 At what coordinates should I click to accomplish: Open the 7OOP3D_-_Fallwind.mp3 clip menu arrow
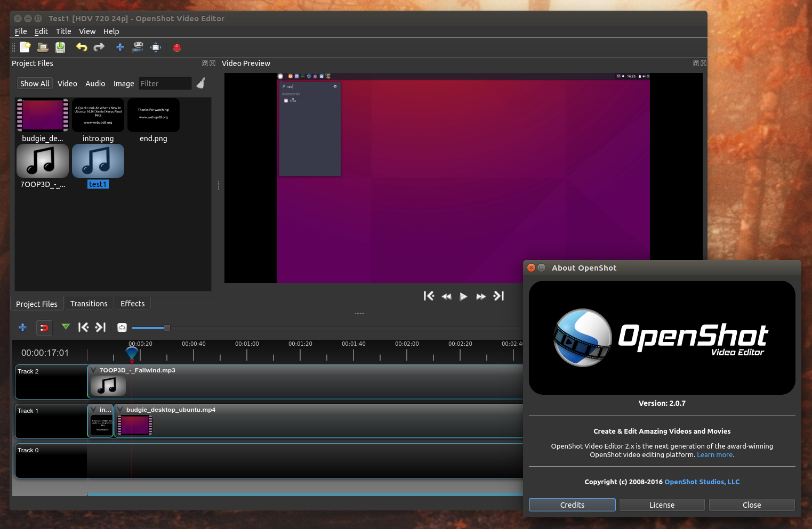[x=94, y=370]
